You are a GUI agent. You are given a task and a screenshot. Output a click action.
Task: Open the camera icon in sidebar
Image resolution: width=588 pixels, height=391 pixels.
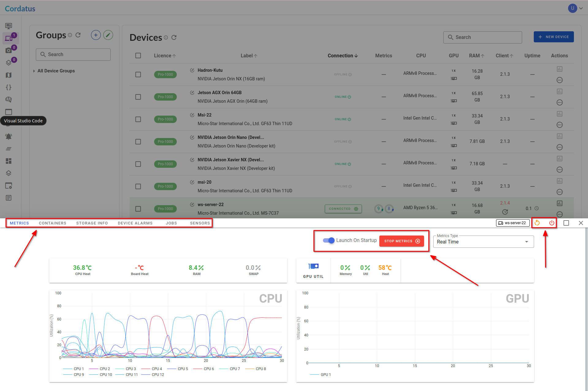click(9, 51)
